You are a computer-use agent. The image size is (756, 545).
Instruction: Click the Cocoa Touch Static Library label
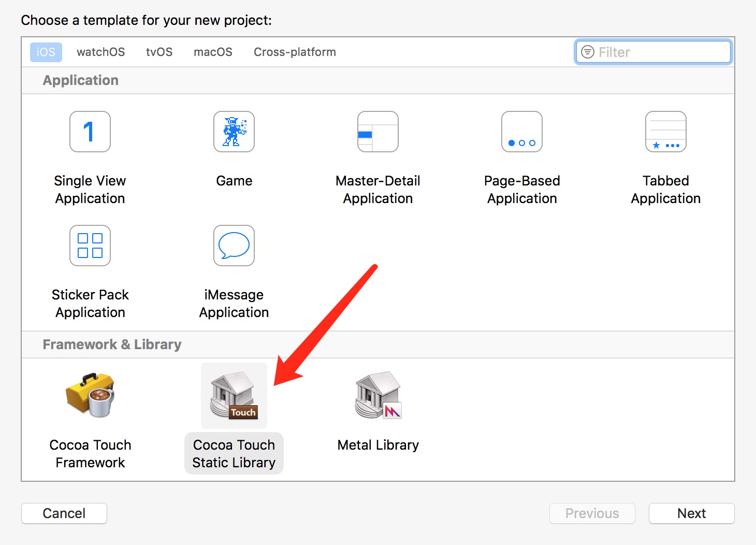click(x=234, y=454)
